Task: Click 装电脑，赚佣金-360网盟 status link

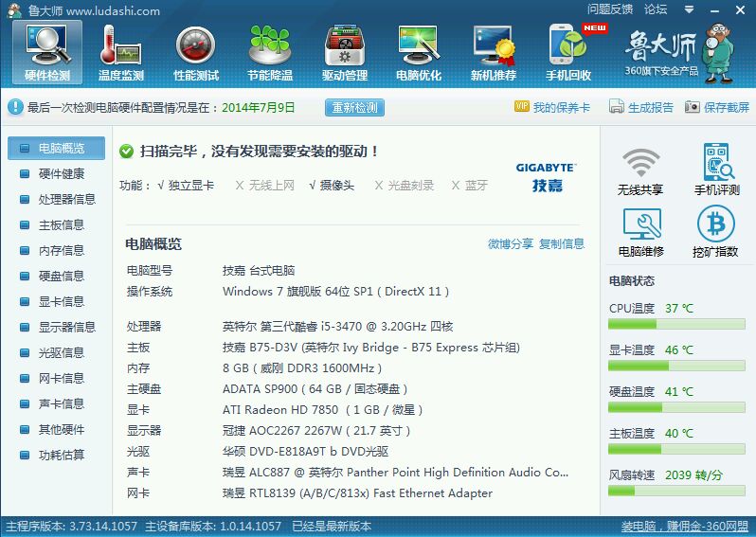Action: [684, 526]
